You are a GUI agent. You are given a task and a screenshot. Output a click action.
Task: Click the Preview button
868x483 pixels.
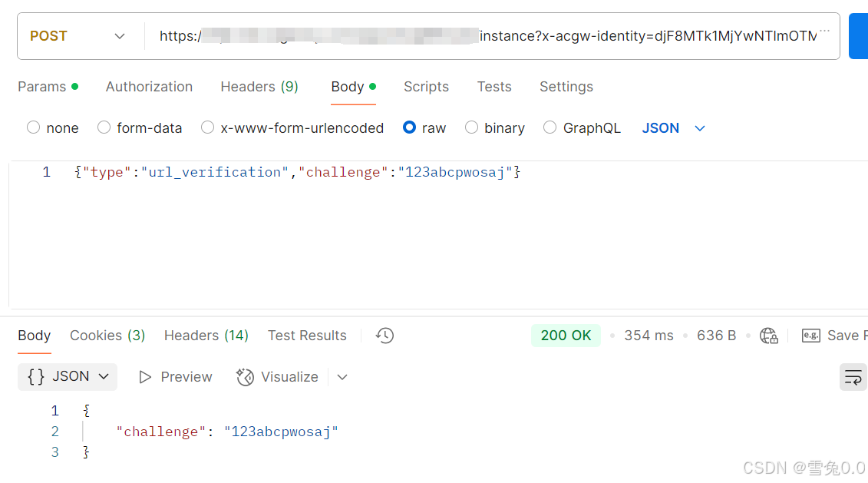point(176,377)
